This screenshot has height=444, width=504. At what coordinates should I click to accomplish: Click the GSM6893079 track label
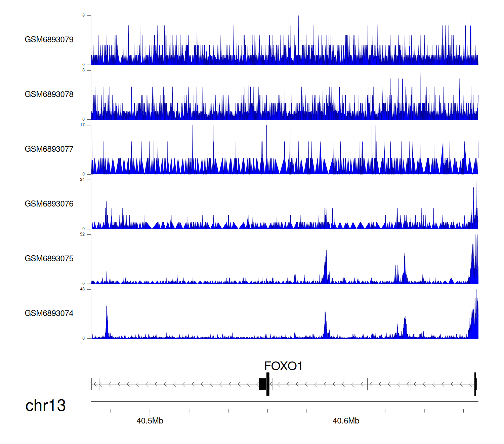(x=49, y=40)
